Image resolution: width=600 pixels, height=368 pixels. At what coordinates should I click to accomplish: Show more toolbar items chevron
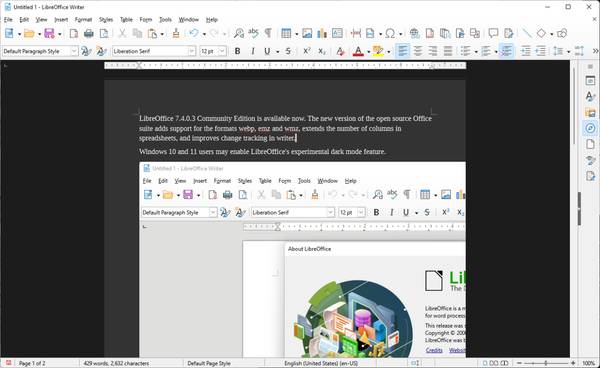coord(595,51)
